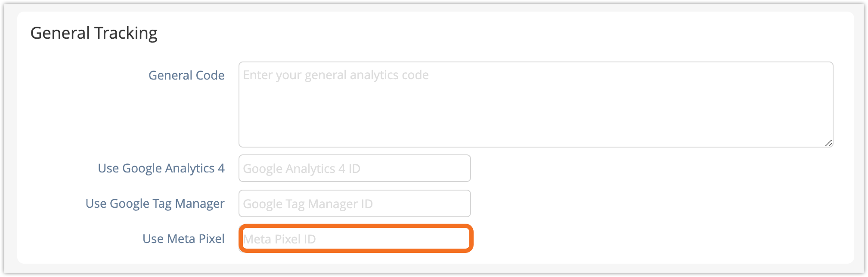Click the General Code label
This screenshot has height=277, width=868.
pyautogui.click(x=186, y=75)
